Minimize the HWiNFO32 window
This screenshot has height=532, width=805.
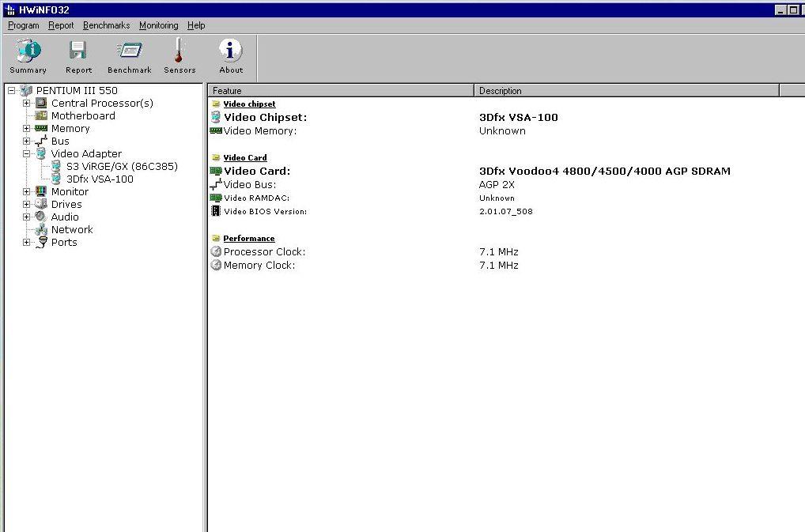coord(780,9)
